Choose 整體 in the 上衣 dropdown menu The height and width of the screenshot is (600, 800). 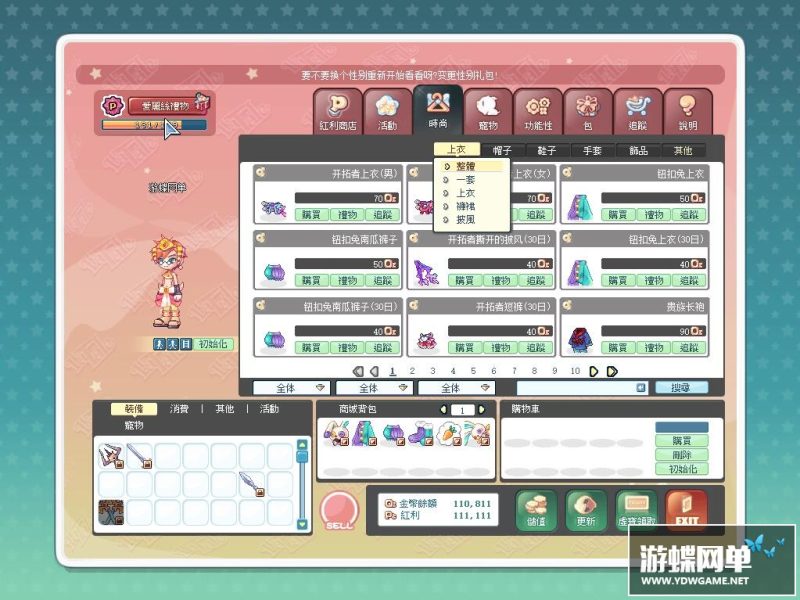(x=465, y=166)
